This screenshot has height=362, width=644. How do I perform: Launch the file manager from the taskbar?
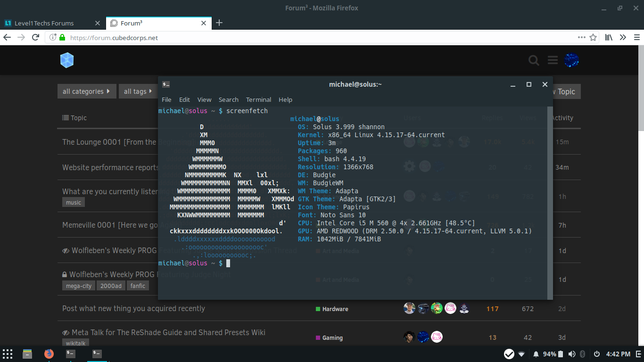pyautogui.click(x=27, y=354)
